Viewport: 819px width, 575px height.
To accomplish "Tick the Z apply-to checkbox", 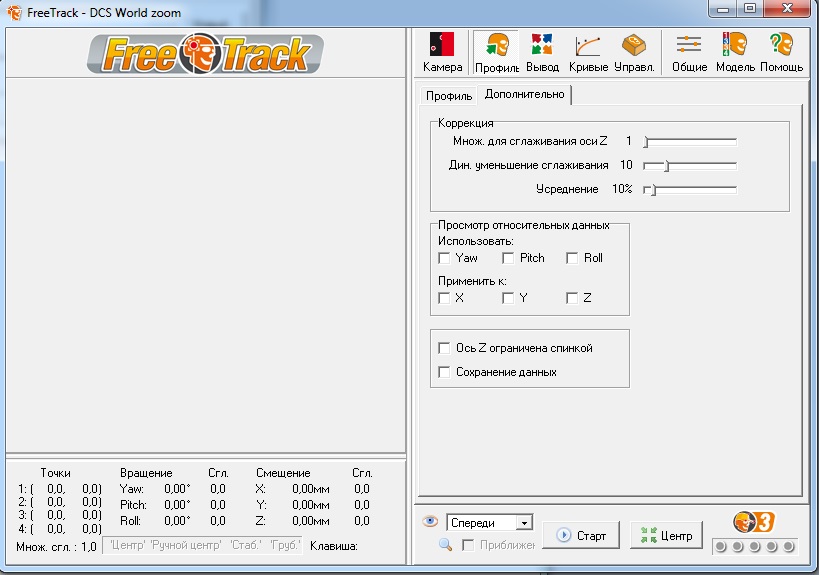I will click(x=572, y=298).
